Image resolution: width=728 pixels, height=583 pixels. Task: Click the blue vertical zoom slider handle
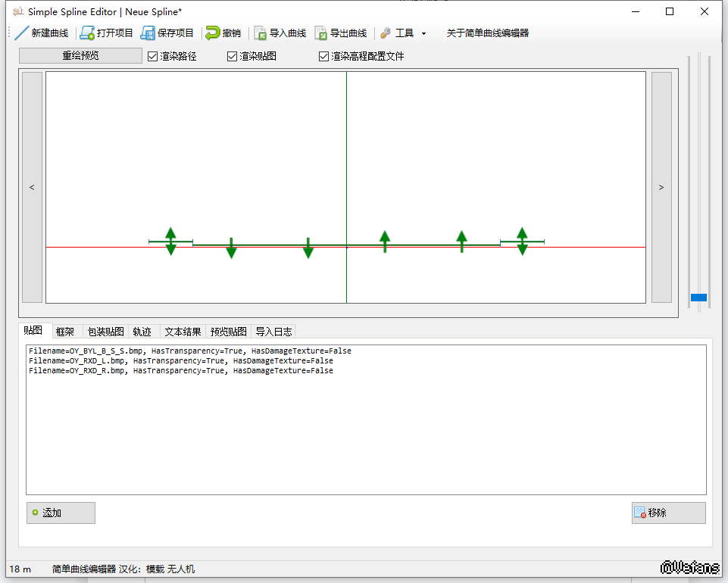(698, 298)
